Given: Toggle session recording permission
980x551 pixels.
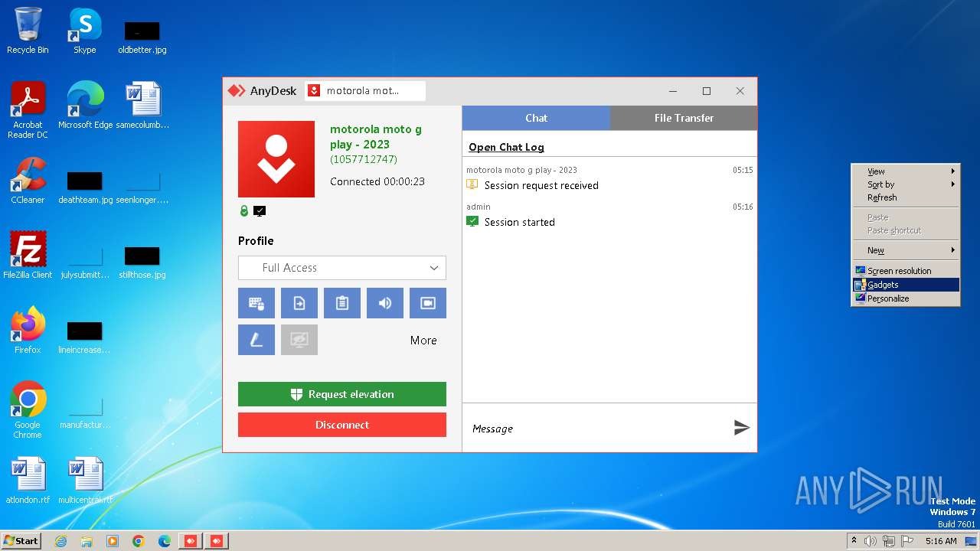Looking at the screenshot, I should click(x=428, y=303).
